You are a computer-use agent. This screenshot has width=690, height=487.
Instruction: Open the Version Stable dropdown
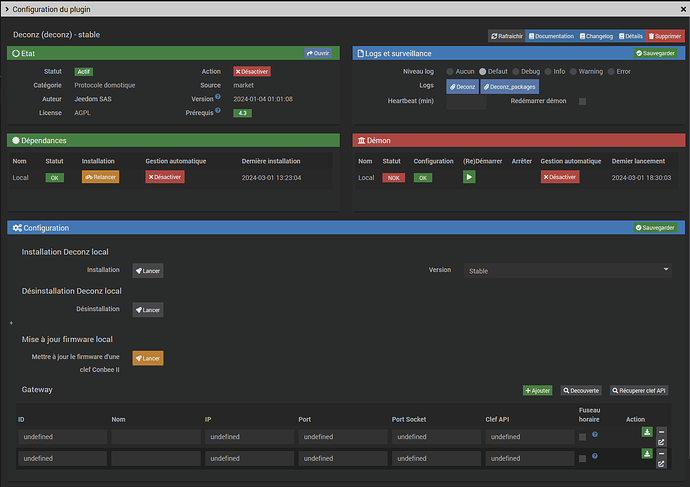pyautogui.click(x=568, y=271)
